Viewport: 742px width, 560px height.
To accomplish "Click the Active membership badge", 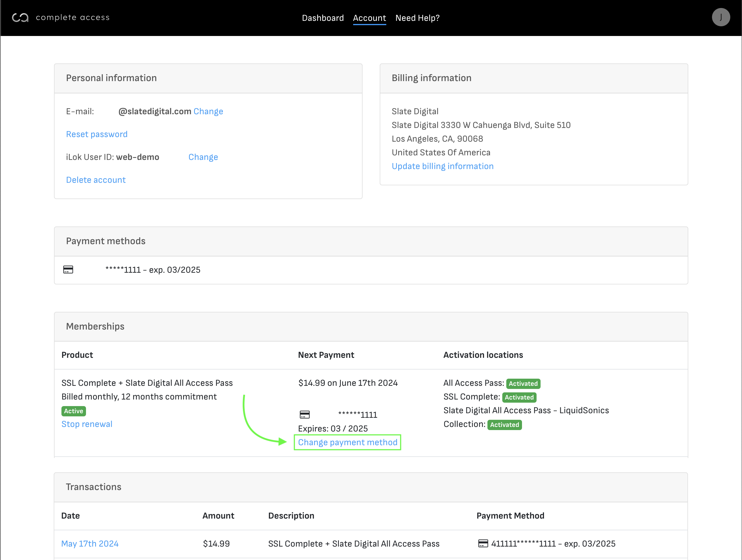I will point(73,411).
